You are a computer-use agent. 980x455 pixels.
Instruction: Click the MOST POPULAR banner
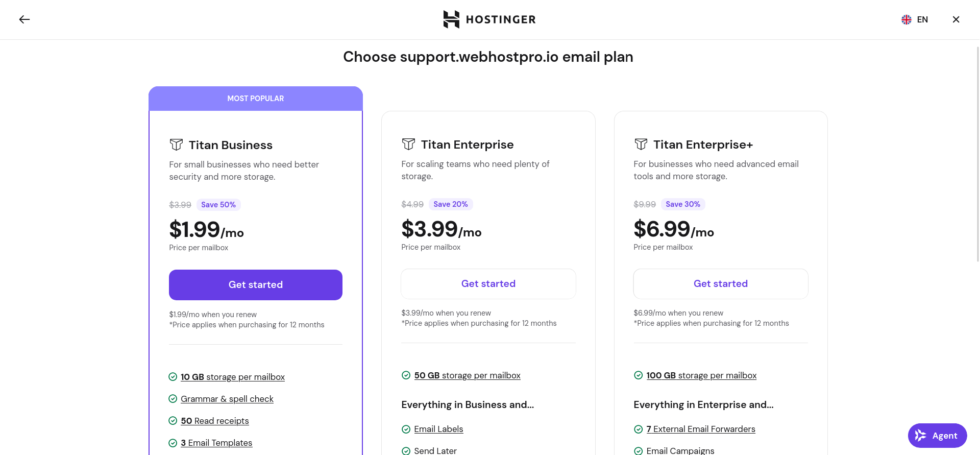[256, 99]
